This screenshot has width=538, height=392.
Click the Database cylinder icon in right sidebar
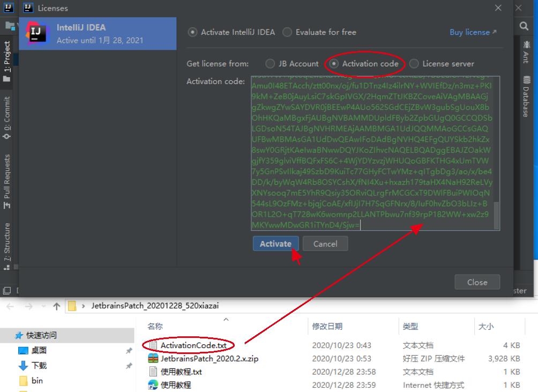pyautogui.click(x=527, y=80)
